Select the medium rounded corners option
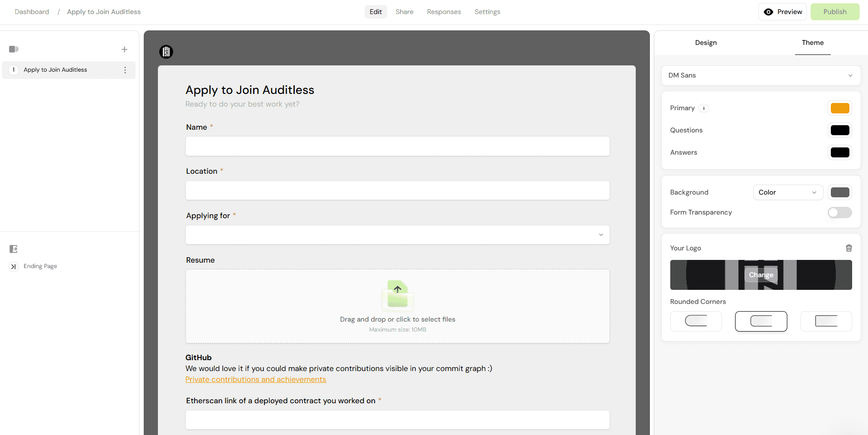The image size is (868, 435). 761,321
